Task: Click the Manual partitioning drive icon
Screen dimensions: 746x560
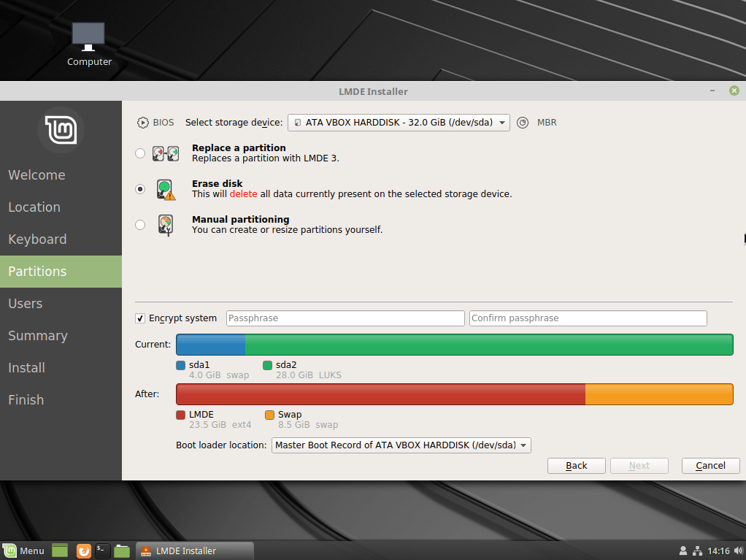Action: [x=166, y=225]
